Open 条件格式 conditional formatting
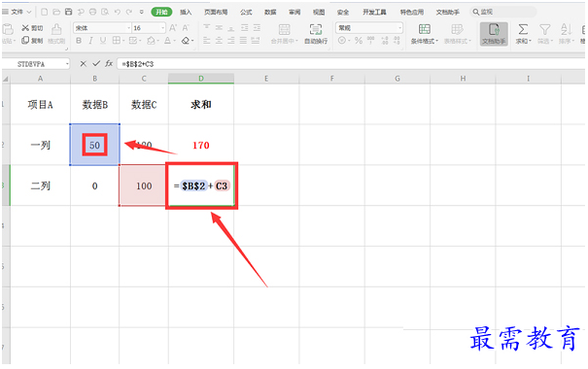The width and height of the screenshot is (588, 369). 424,34
